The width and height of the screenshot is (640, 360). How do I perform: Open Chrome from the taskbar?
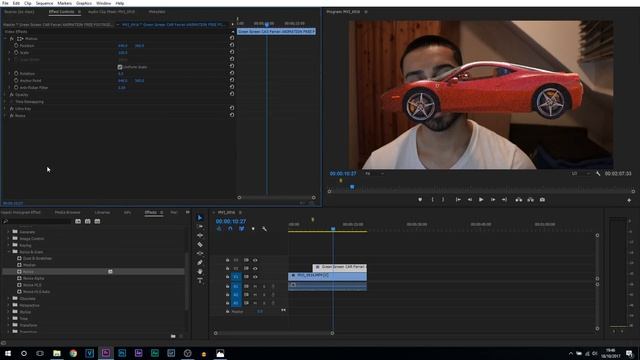coord(73,353)
